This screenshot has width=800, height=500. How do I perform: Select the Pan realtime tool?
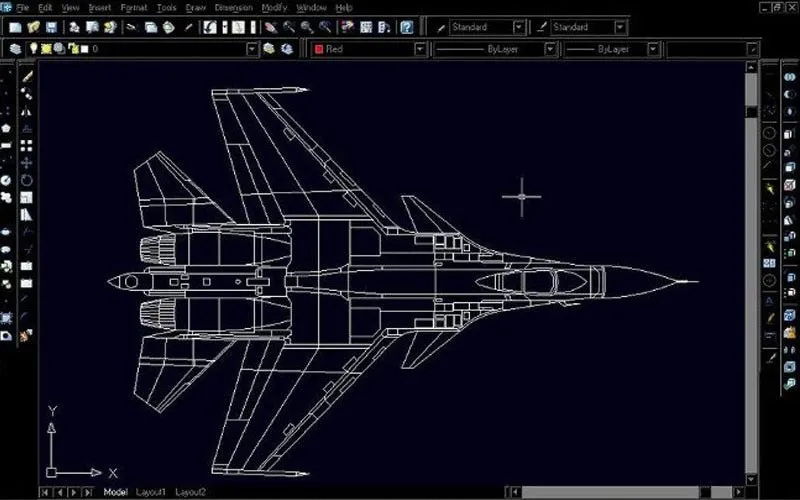click(x=270, y=28)
